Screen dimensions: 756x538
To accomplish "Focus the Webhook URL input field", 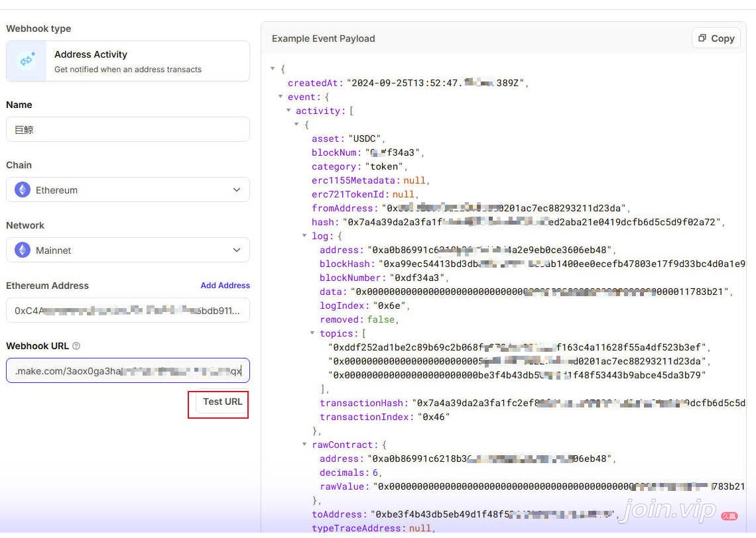I will pyautogui.click(x=128, y=370).
